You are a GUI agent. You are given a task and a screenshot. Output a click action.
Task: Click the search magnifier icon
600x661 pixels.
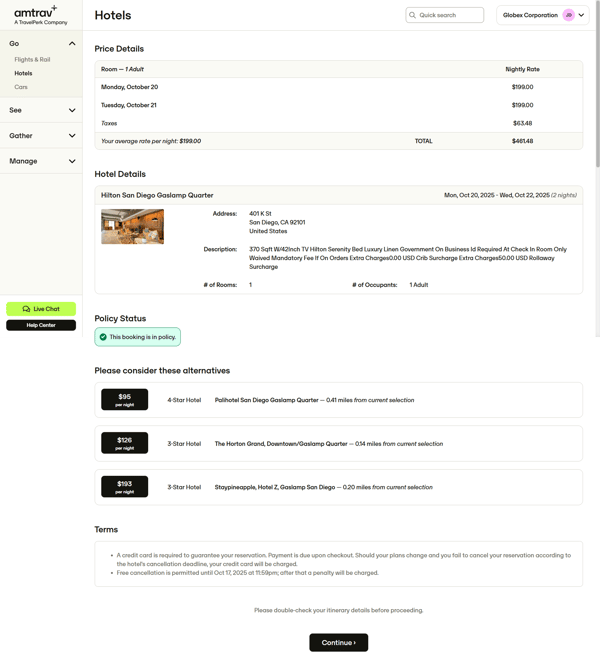coord(412,15)
